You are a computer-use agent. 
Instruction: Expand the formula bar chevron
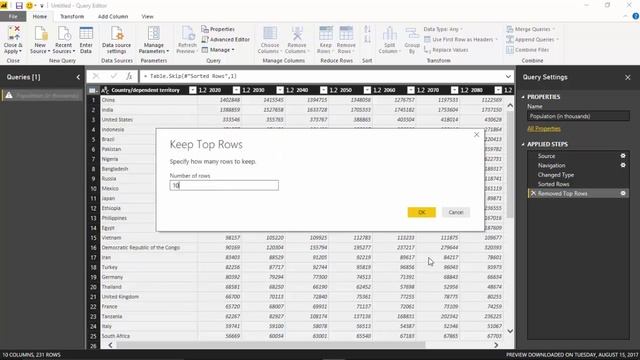508,76
